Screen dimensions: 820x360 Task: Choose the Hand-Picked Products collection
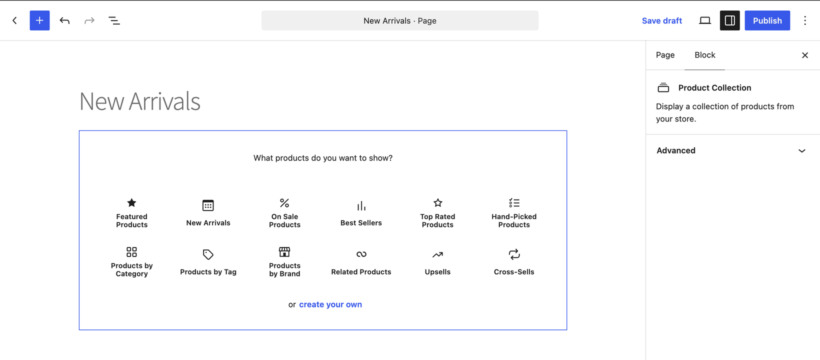click(514, 212)
